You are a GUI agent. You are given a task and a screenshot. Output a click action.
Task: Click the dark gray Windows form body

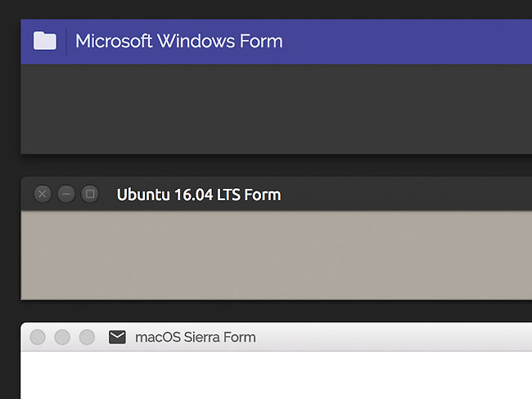[276, 109]
